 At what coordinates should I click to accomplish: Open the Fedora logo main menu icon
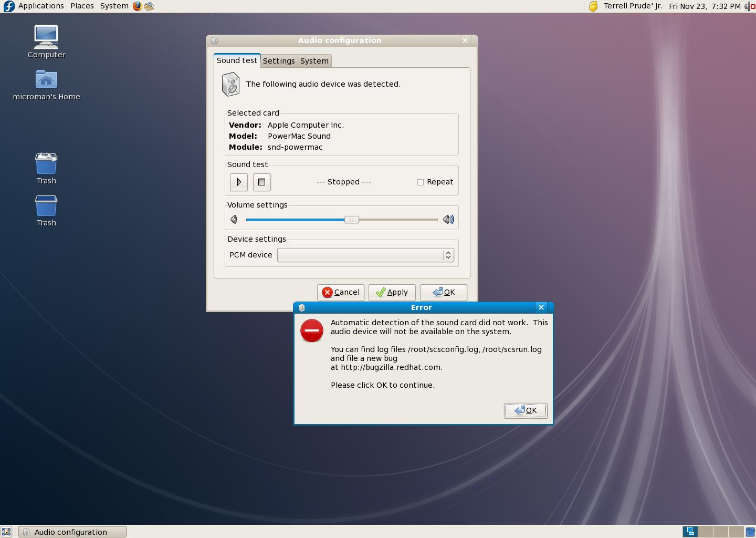coord(8,6)
